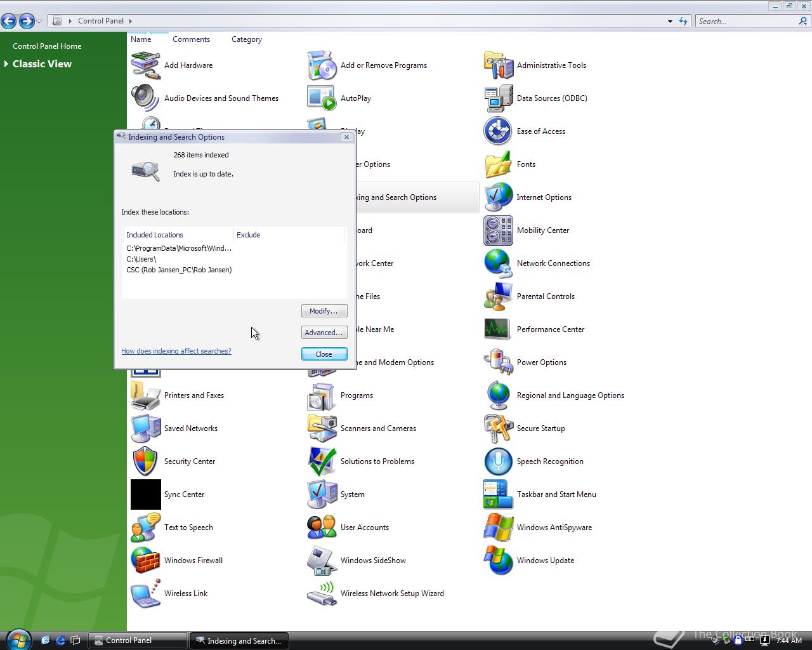Click the Modify... button
The image size is (812, 650).
pos(324,311)
